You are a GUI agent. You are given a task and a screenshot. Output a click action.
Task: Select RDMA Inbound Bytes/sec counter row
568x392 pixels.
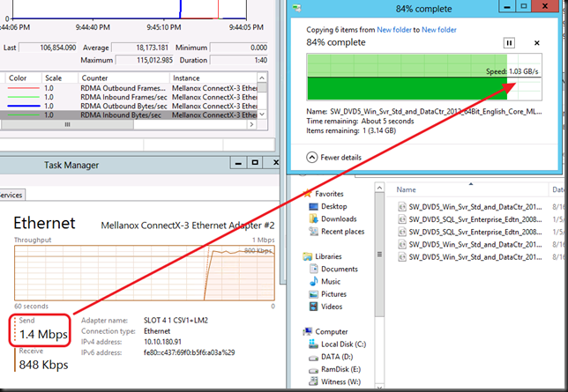coord(129,115)
